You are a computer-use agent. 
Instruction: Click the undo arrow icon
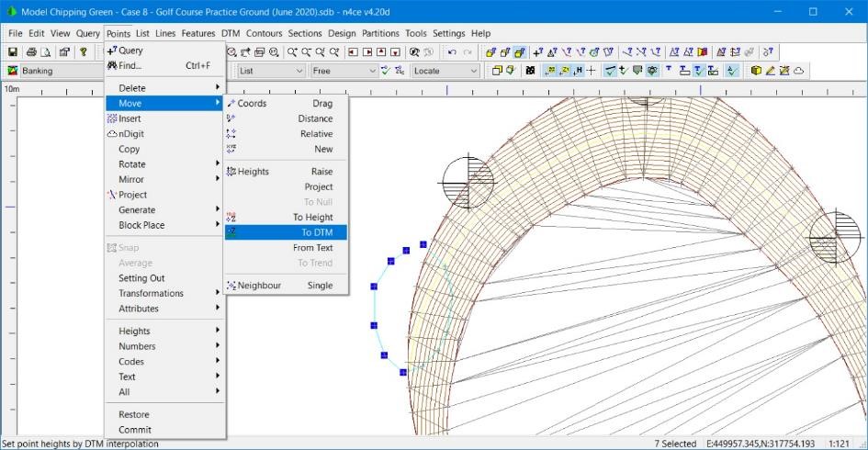(x=452, y=52)
